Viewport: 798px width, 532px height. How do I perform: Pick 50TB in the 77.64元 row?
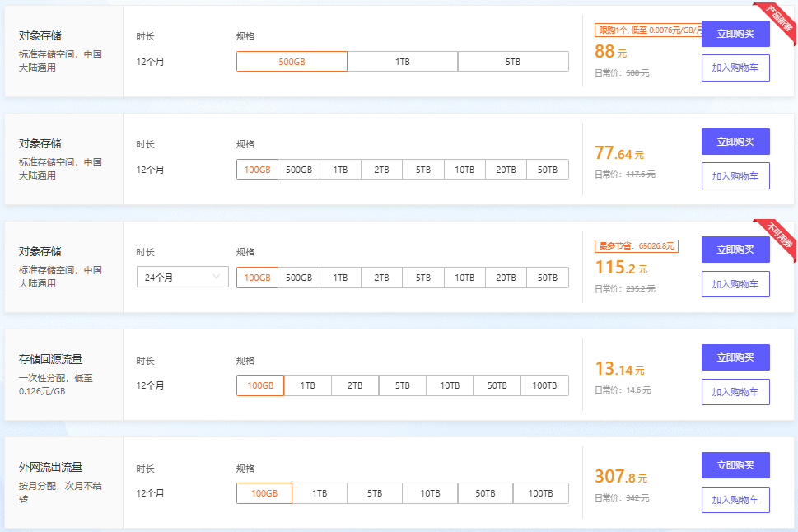click(548, 170)
